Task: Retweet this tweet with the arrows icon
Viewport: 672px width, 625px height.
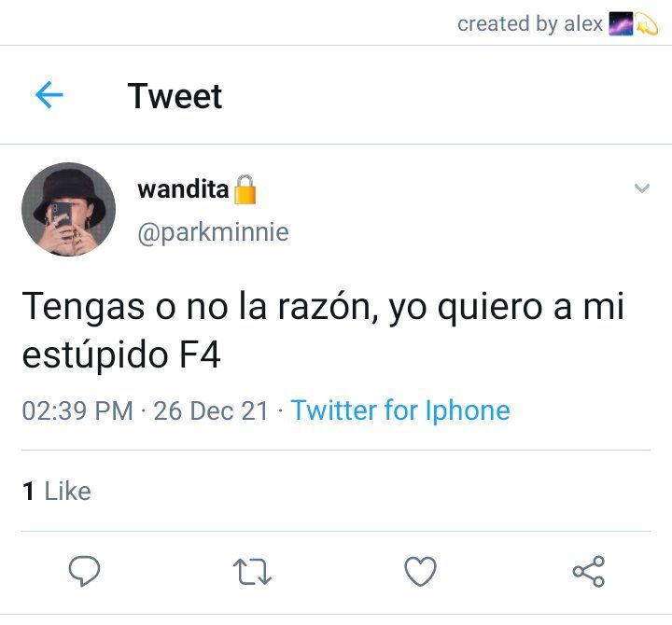Action: tap(252, 572)
